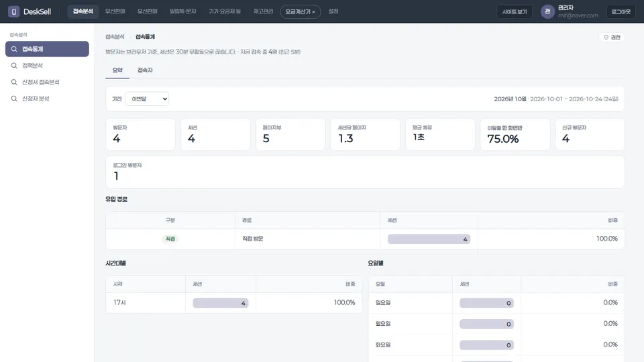This screenshot has width=644, height=362.
Task: Select 접속통계 in the sidebar
Action: [47, 49]
